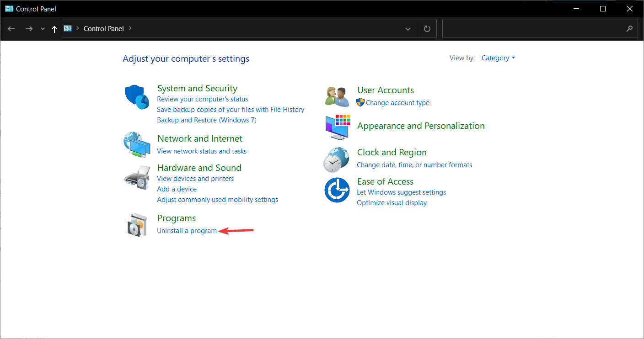644x339 pixels.
Task: Click the System and Security shield icon
Action: (137, 97)
